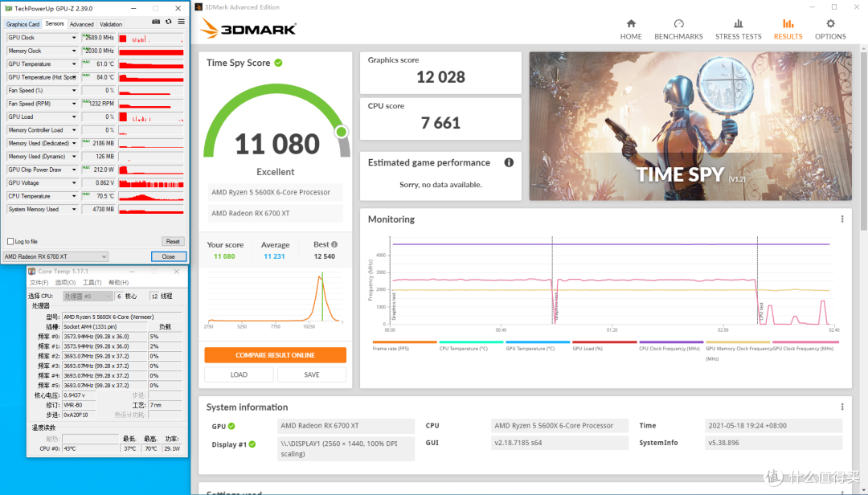The image size is (868, 495).
Task: Click the Reset button in GPU-Z
Action: (x=173, y=241)
